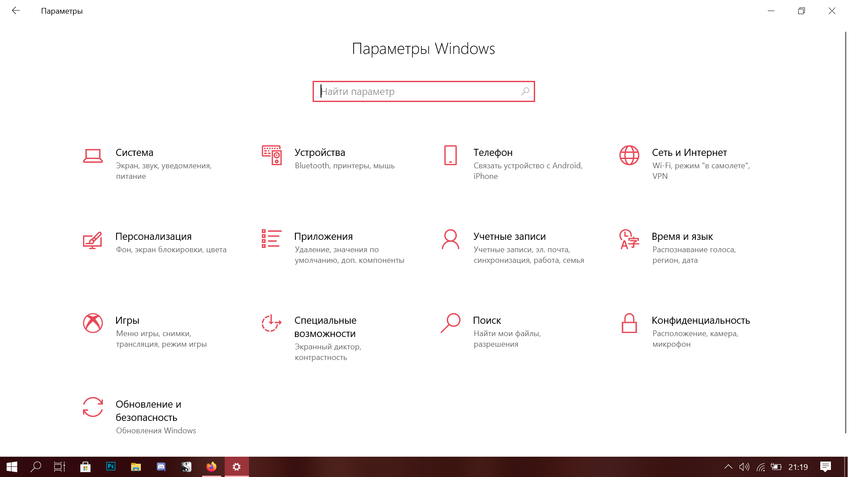Open the S-logo app on the taskbar
The image size is (868, 477).
click(x=186, y=467)
